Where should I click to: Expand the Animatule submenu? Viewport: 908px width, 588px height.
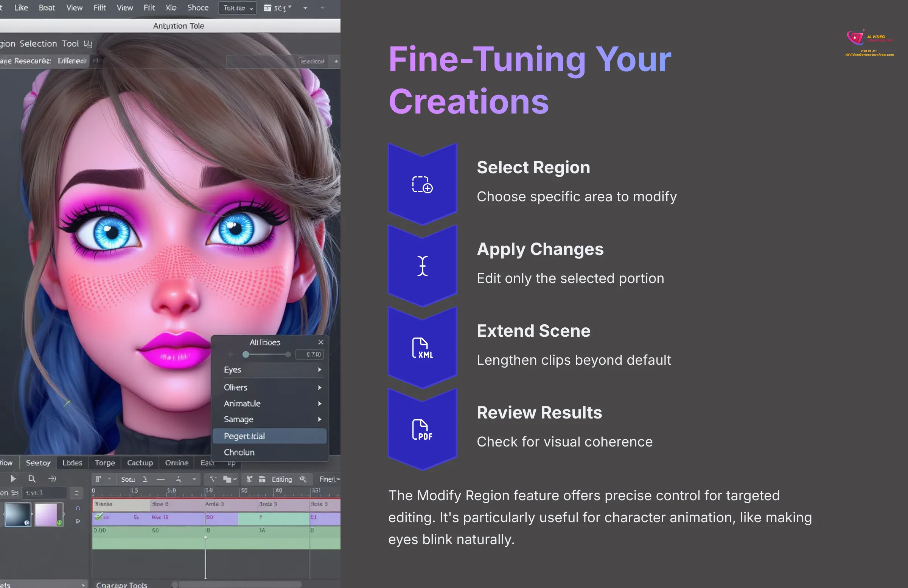(270, 403)
